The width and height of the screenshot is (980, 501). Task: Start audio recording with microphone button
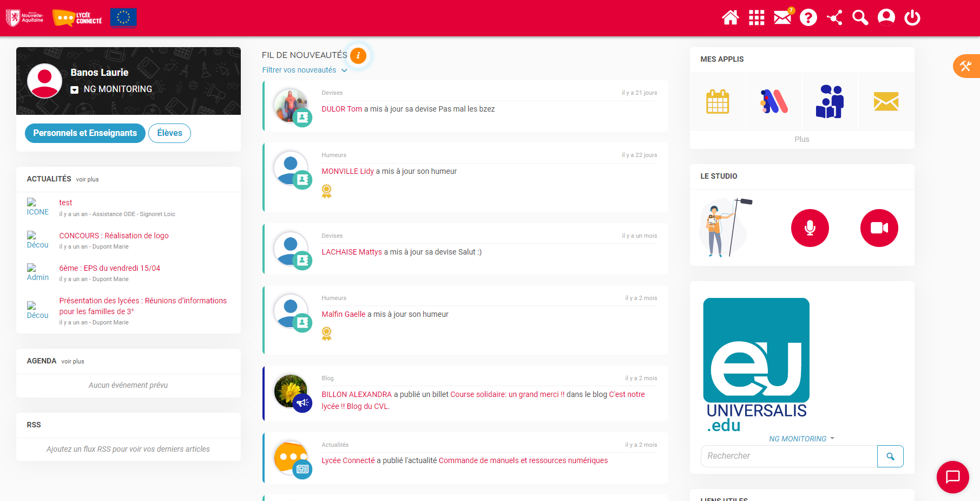[810, 228]
